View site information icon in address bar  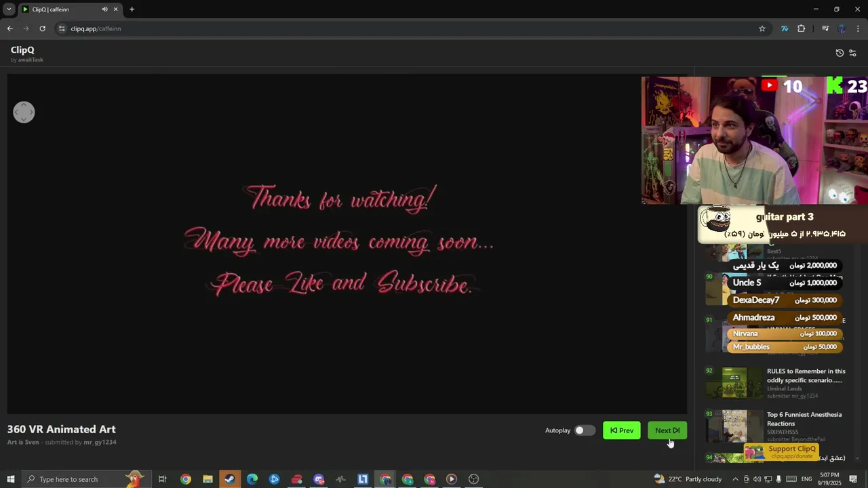[62, 28]
